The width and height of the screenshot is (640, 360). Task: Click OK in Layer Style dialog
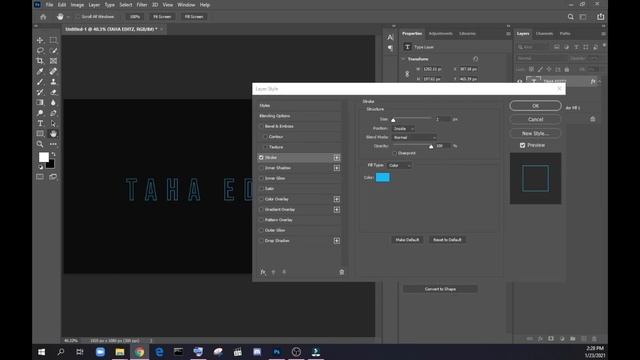click(x=535, y=106)
